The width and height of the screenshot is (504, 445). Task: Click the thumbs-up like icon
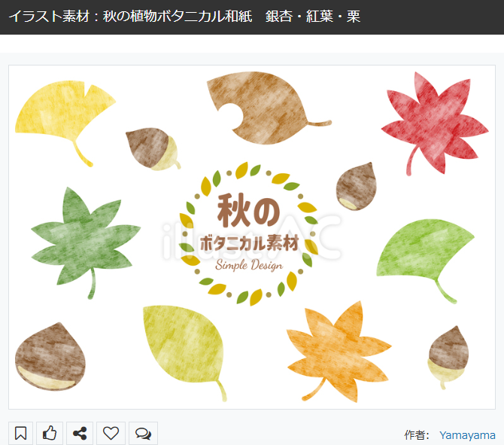point(50,433)
